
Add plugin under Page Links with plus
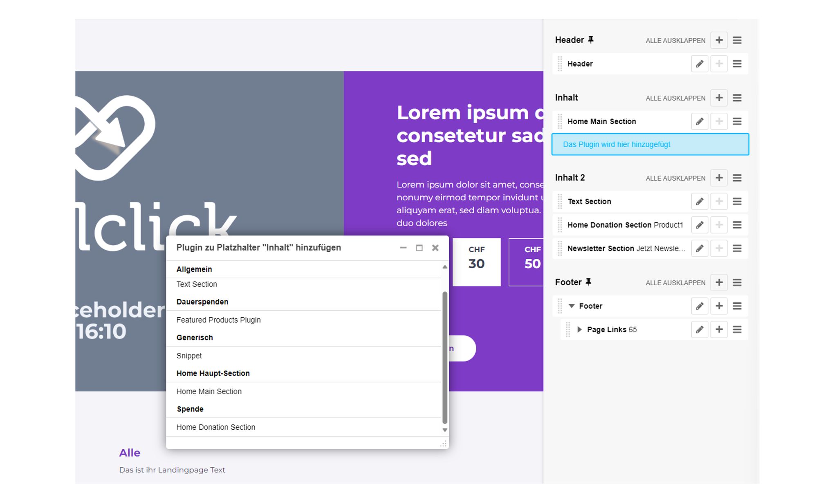(x=719, y=329)
